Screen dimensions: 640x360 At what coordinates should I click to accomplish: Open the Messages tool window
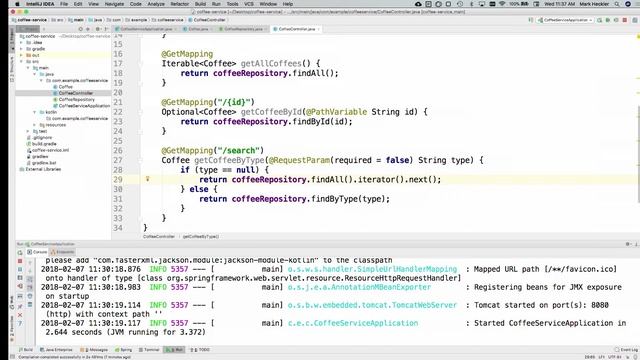point(94,350)
